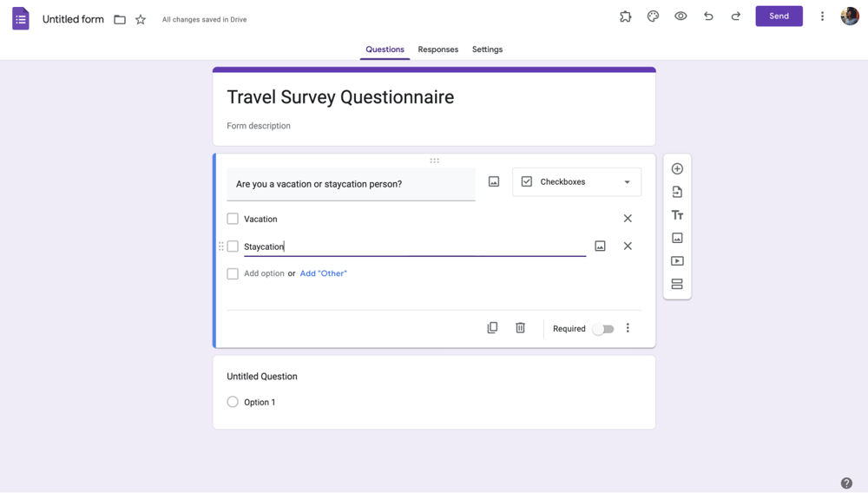The width and height of the screenshot is (868, 493).
Task: Select the Option 1 radio button
Action: pos(233,402)
